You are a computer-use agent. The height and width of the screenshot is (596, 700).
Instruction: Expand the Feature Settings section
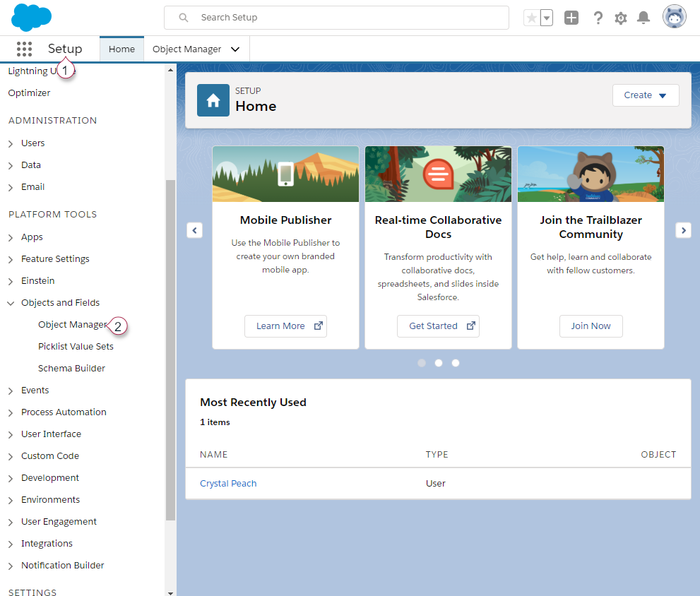(11, 259)
